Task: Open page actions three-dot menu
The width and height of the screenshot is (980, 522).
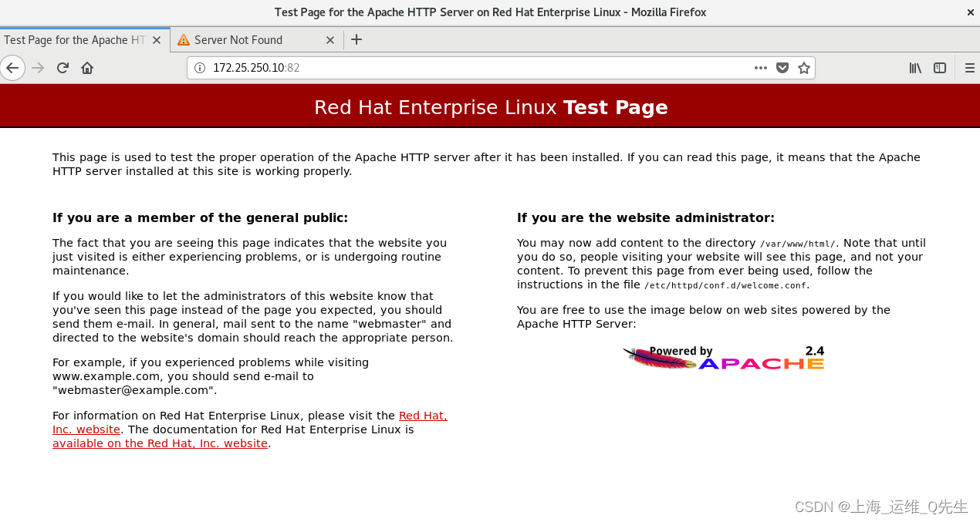Action: [x=761, y=68]
